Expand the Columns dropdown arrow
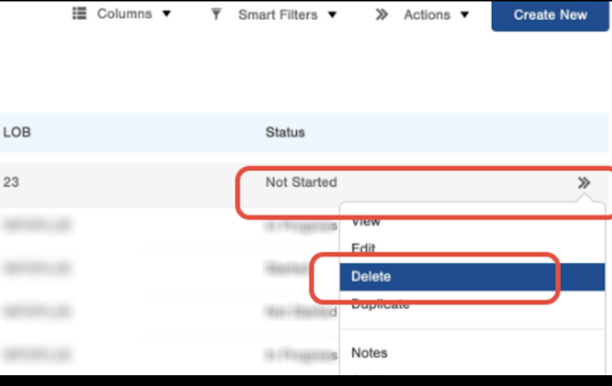The image size is (612, 386). tap(167, 14)
